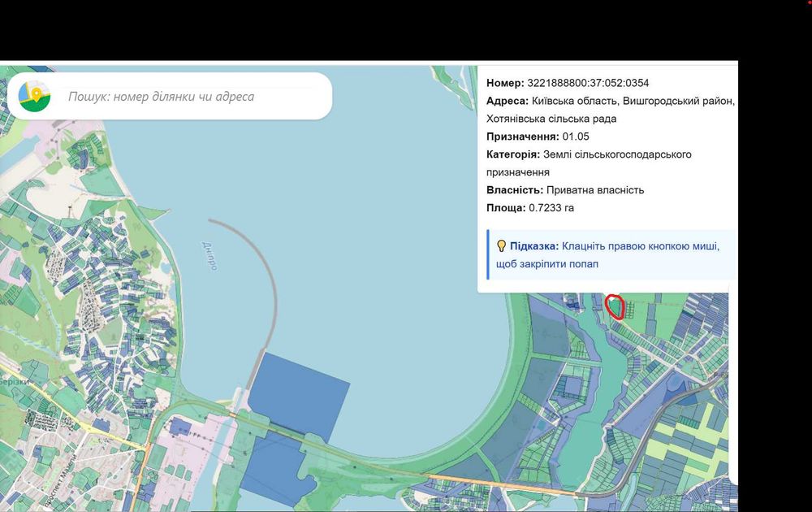Click the Дніпро river label on map
This screenshot has width=812, height=512.
coord(209,256)
